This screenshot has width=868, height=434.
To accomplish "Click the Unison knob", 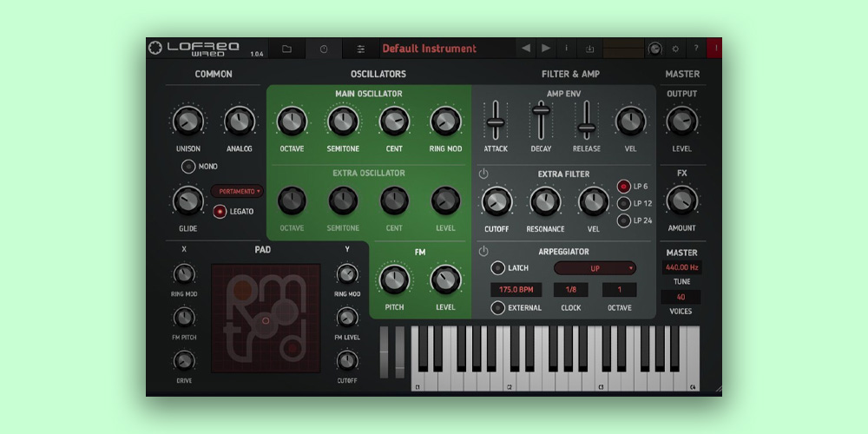I will point(188,121).
